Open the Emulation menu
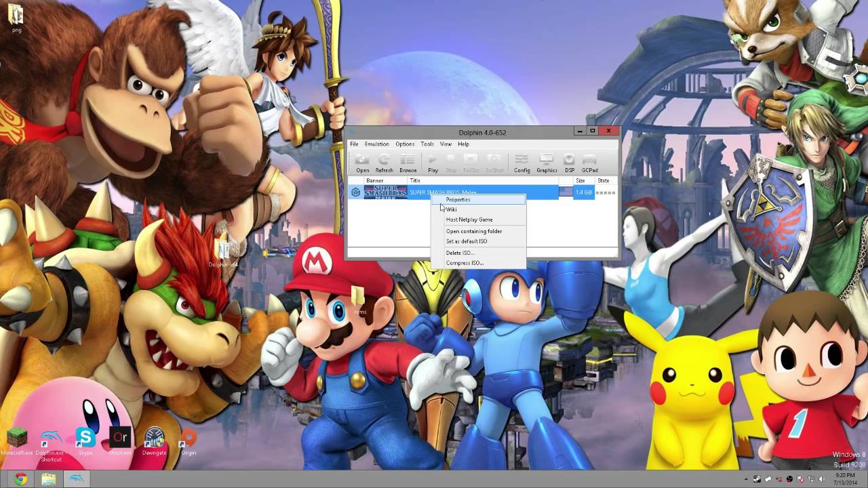 376,144
